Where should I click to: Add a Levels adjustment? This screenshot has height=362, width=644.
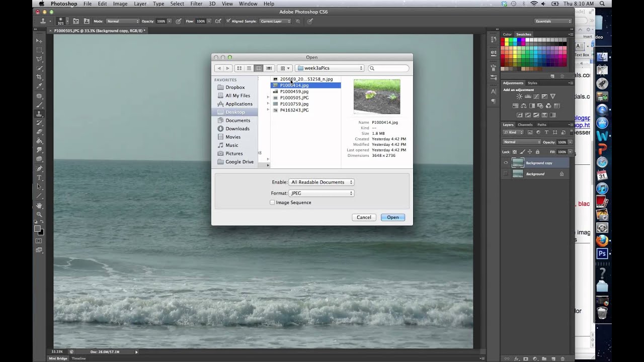[528, 97]
